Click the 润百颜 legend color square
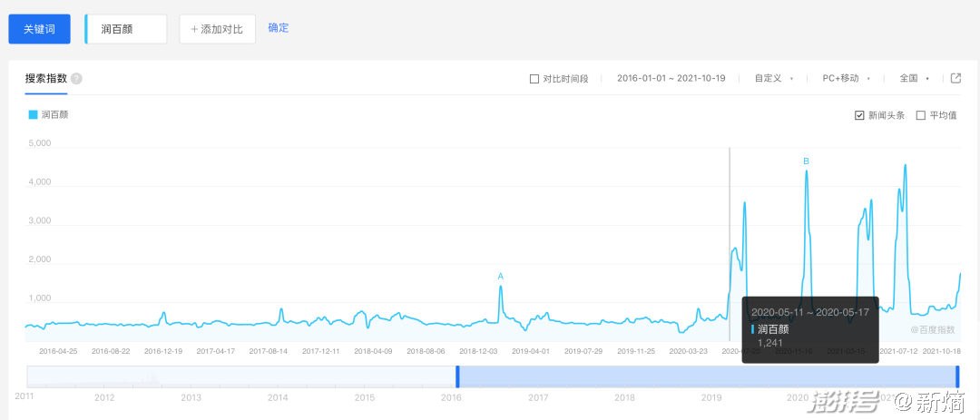 click(34, 115)
